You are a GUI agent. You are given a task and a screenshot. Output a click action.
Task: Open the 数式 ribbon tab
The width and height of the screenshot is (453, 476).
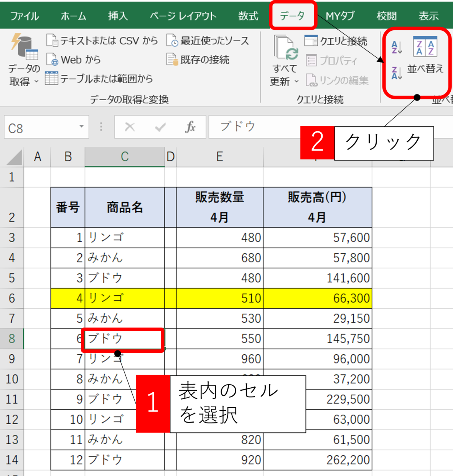pos(248,16)
